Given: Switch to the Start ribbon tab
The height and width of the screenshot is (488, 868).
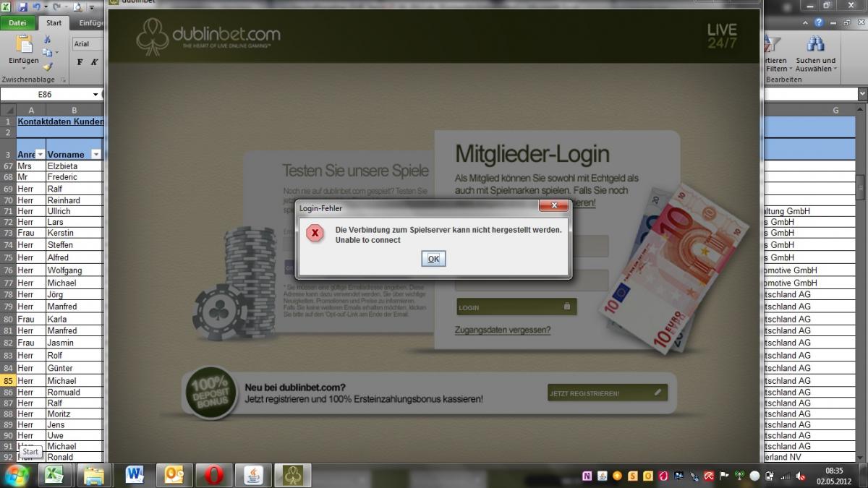Looking at the screenshot, I should 54,23.
